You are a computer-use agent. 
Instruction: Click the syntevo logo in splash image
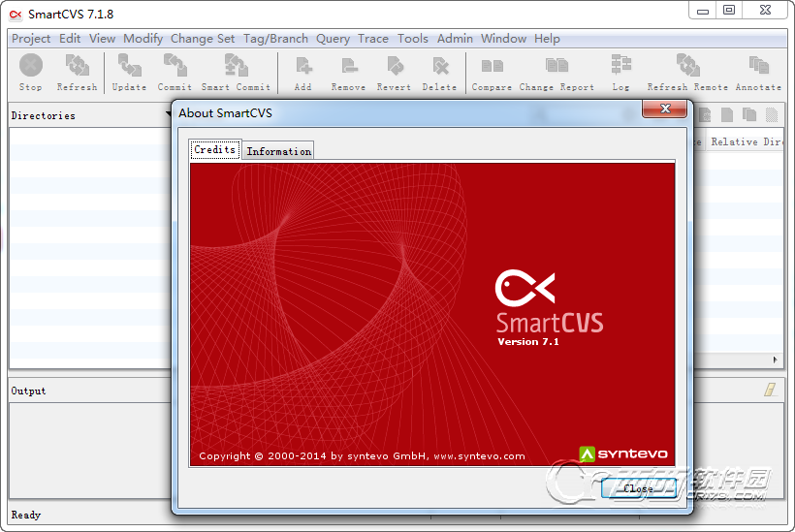click(x=623, y=454)
